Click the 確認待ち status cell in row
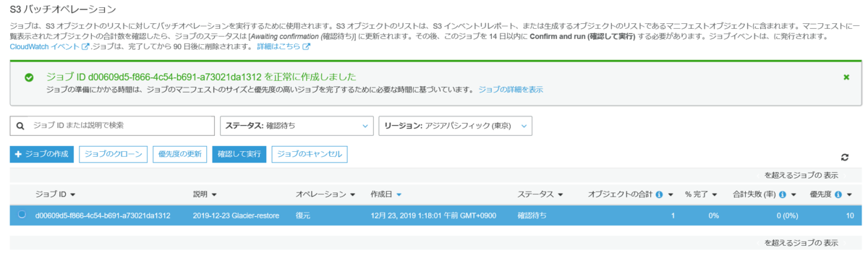 click(x=532, y=215)
